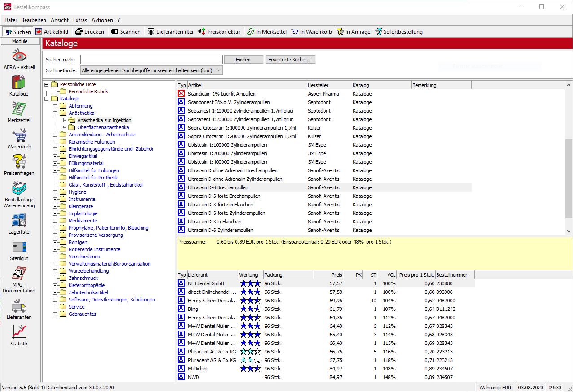This screenshot has width=573, height=392.
Task: Expand the Röntgen folder
Action: 55,242
